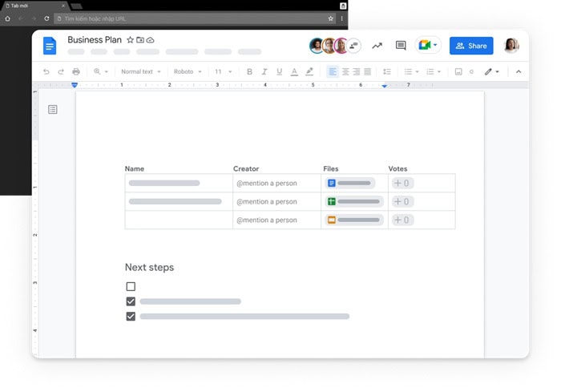
Task: Toggle bold formatting
Action: 249,71
